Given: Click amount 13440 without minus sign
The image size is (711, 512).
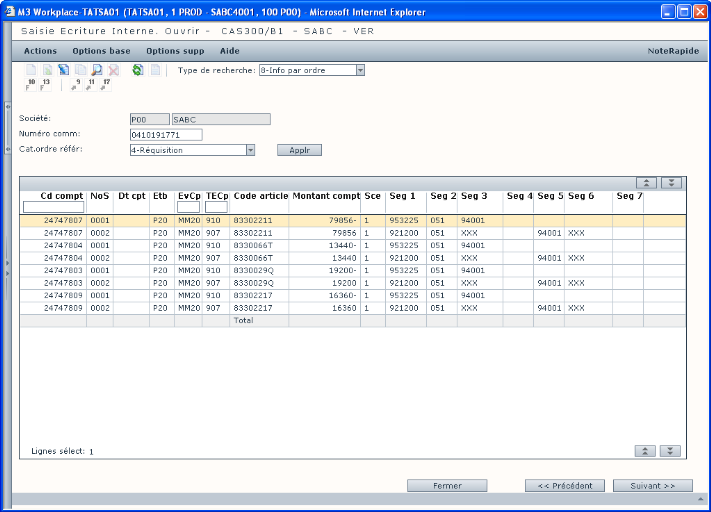Looking at the screenshot, I should pyautogui.click(x=344, y=258).
